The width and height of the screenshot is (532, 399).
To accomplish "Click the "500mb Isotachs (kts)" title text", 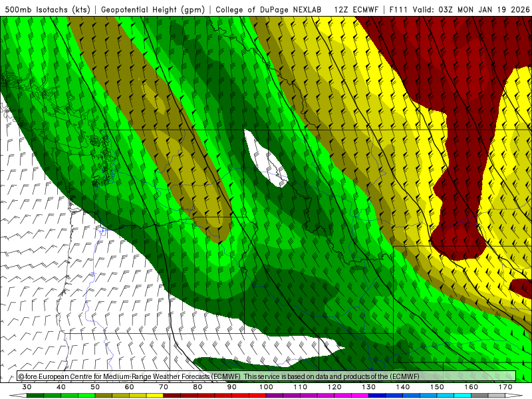I will 48,10.
